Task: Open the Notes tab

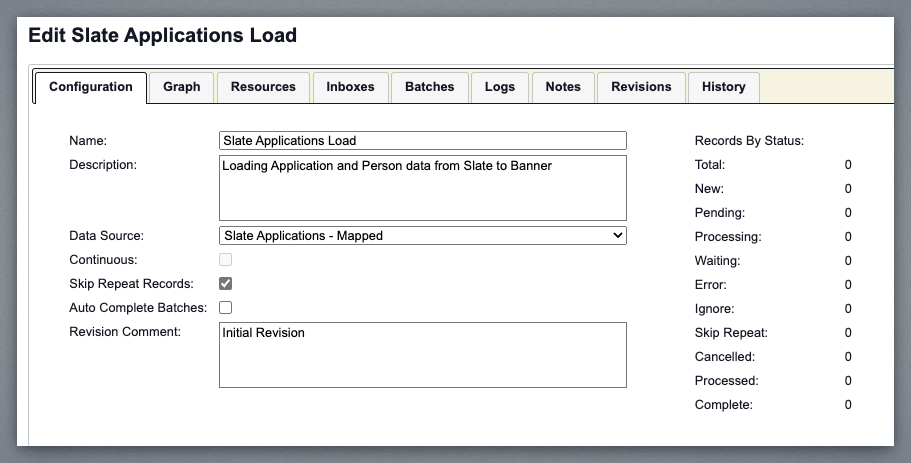Action: [x=563, y=87]
